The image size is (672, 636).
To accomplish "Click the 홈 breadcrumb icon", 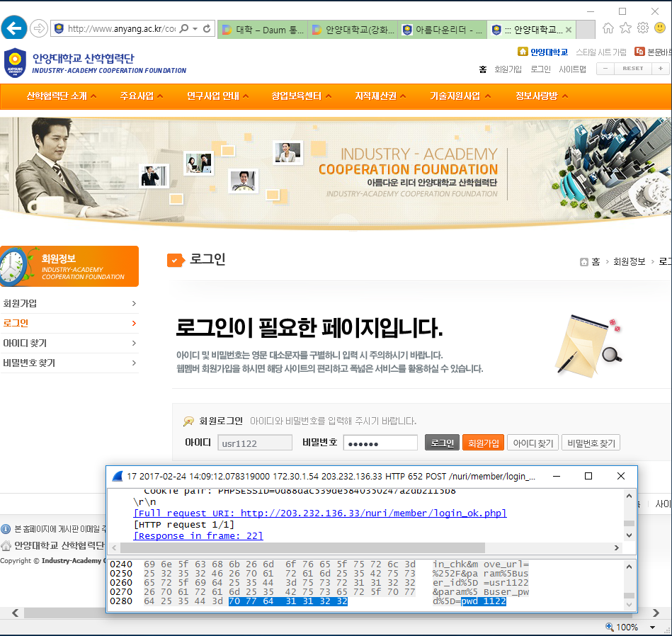I will (x=583, y=262).
